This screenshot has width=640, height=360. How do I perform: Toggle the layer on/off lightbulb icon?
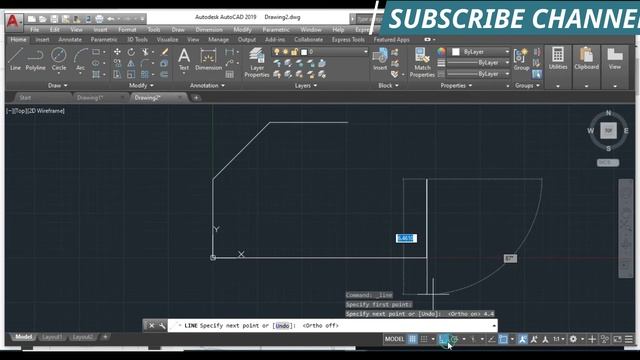[277, 52]
